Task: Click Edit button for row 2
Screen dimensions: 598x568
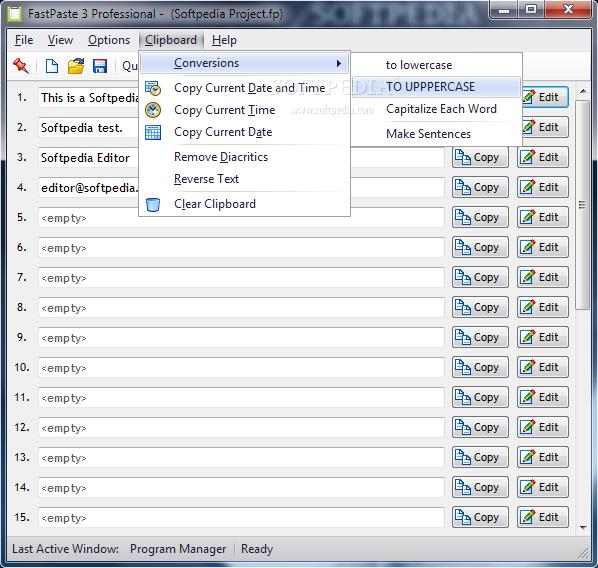Action: click(545, 127)
